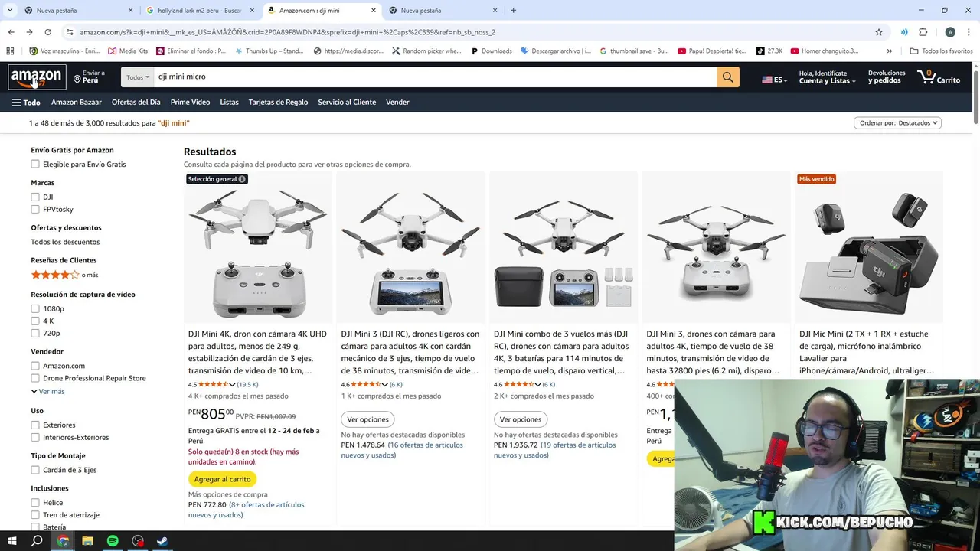Open rating dropdown on DJI Mini combo
This screenshot has height=551, width=980.
pyautogui.click(x=538, y=385)
